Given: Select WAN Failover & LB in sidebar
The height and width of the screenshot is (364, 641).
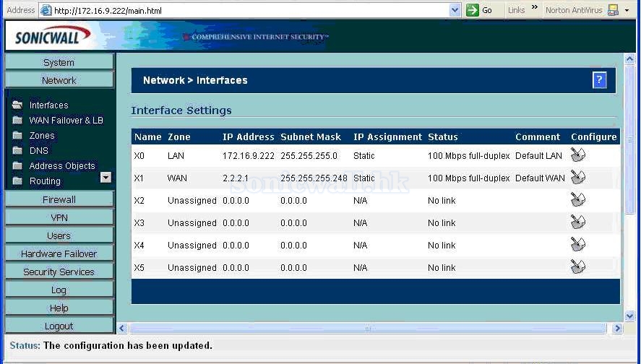Looking at the screenshot, I should tap(66, 121).
